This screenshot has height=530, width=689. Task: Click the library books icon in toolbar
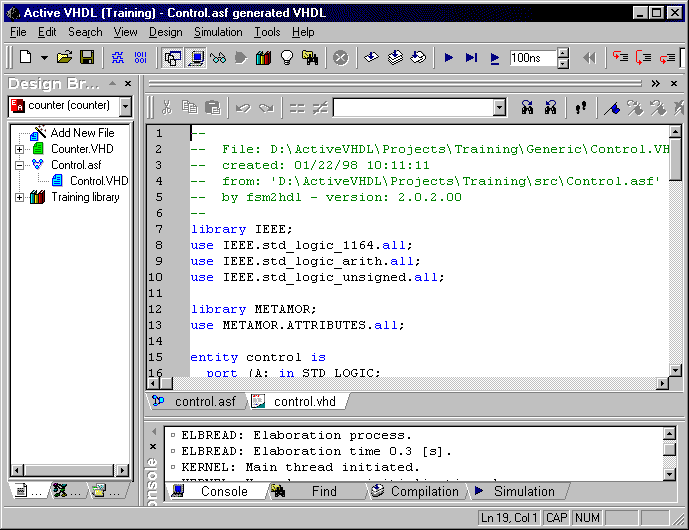click(264, 58)
